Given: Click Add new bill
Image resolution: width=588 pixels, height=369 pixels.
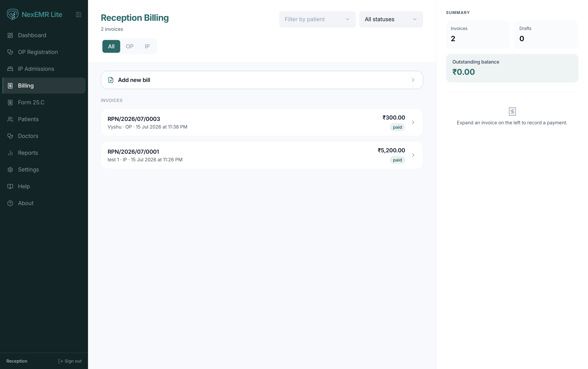Looking at the screenshot, I should pyautogui.click(x=262, y=80).
